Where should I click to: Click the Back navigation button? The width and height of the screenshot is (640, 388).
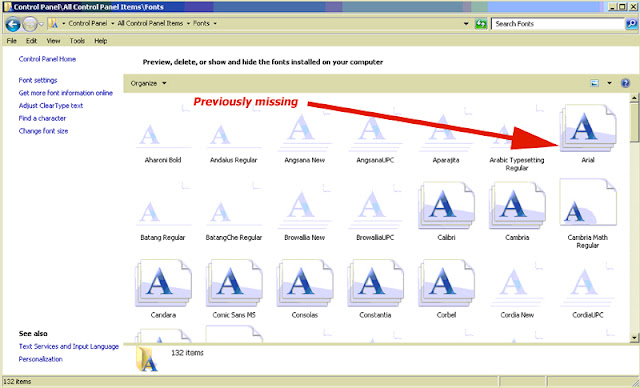pos(13,24)
